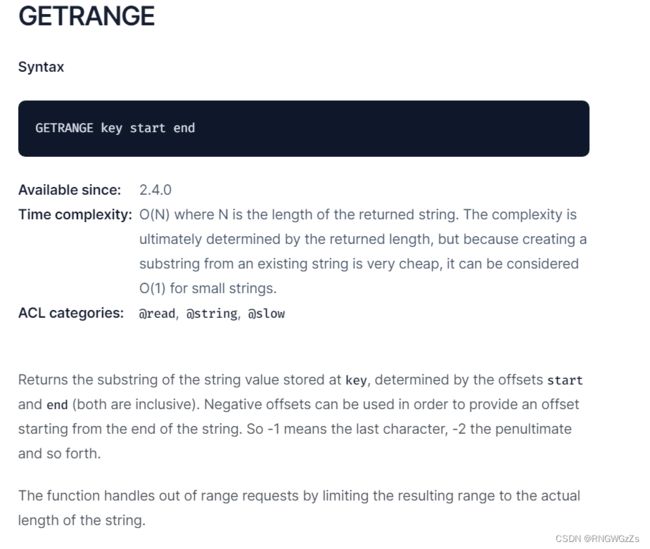Click the Syntax section label
Screen dimensions: 650x549
pyautogui.click(x=41, y=67)
